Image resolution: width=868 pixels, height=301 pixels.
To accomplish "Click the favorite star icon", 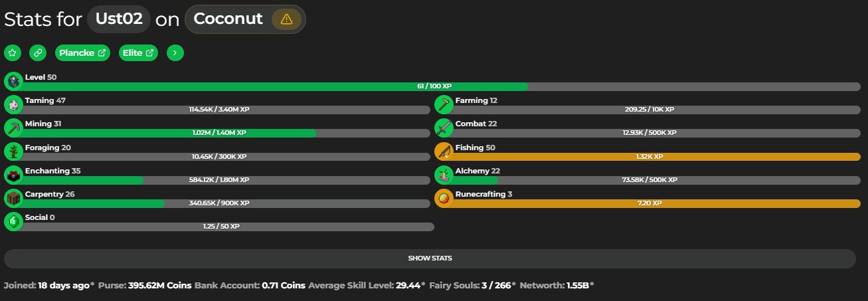I will pos(13,53).
